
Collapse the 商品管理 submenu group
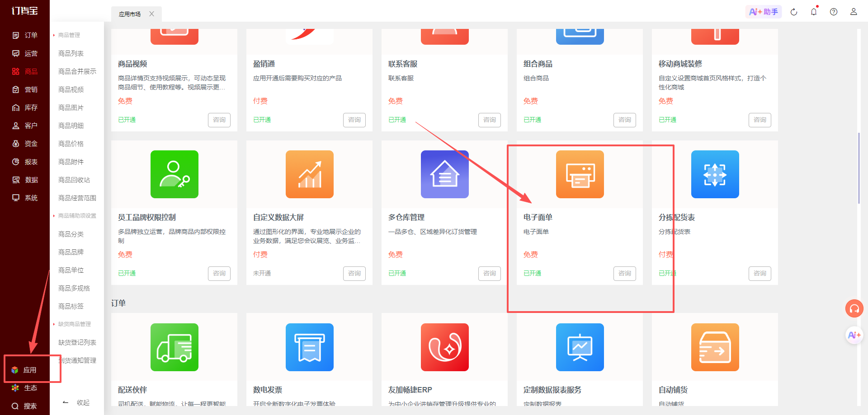67,35
